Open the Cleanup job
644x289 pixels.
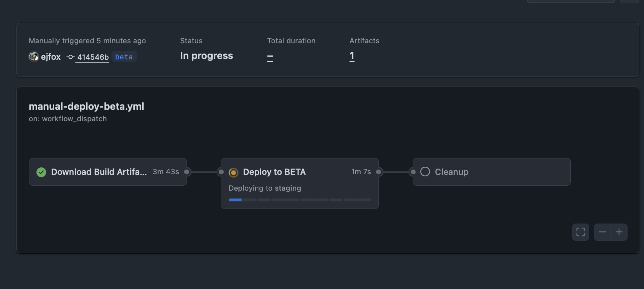[x=451, y=172]
